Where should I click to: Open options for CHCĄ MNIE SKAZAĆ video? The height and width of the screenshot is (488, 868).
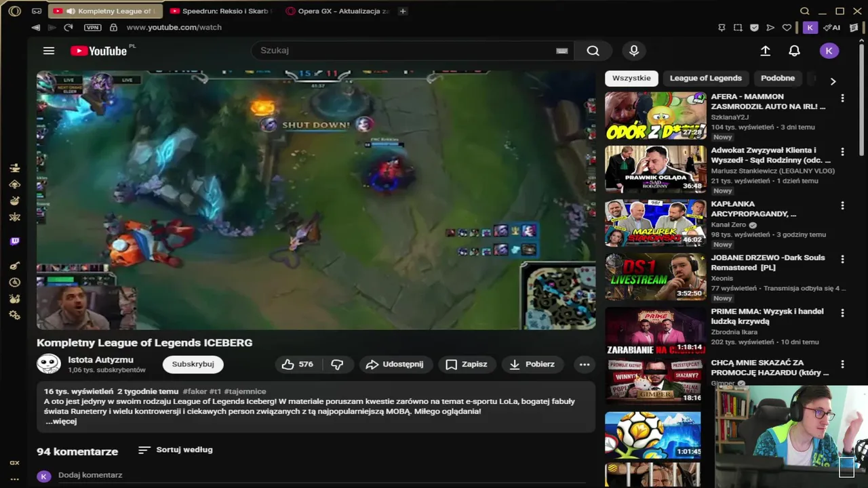coord(842,365)
